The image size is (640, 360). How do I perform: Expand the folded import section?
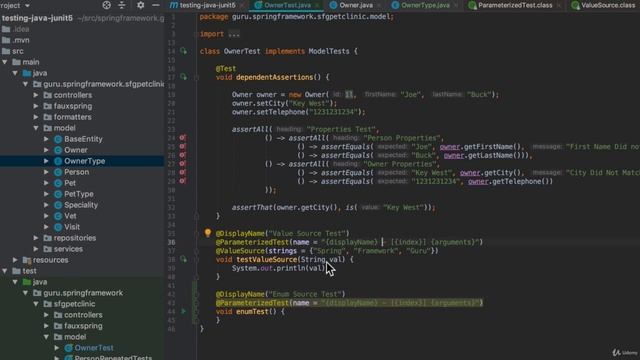point(234,34)
